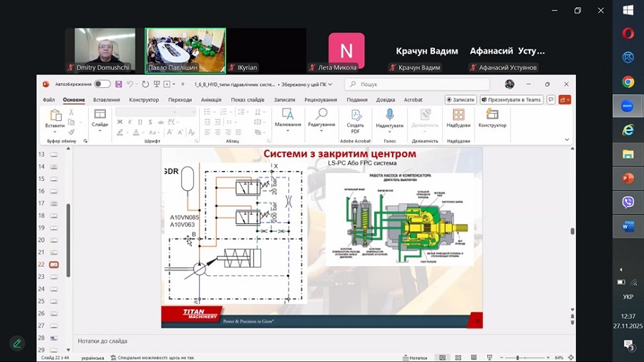The width and height of the screenshot is (644, 362).
Task: Toggle the Notes (Нотатки) pane in status bar
Action: 415,357
